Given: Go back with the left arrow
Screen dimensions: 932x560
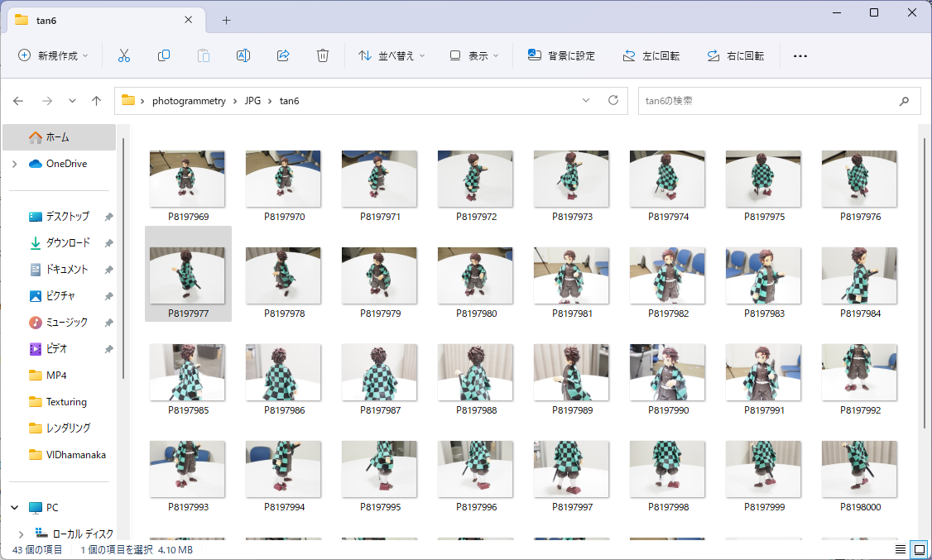Looking at the screenshot, I should tap(18, 101).
